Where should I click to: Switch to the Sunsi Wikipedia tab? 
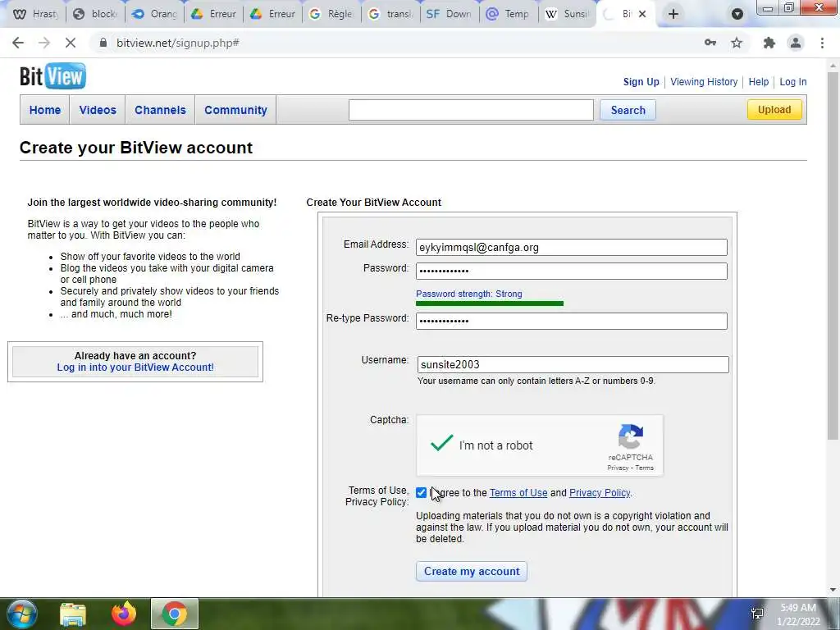click(568, 14)
